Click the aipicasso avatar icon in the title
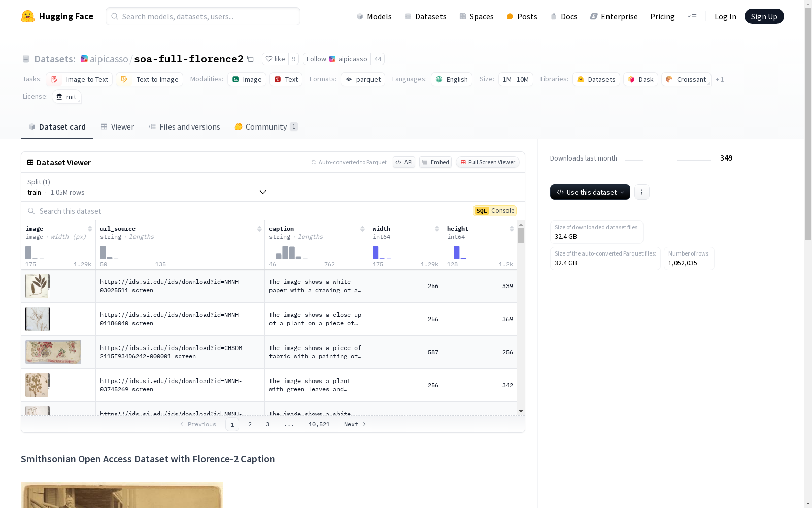812x508 pixels. coord(84,59)
